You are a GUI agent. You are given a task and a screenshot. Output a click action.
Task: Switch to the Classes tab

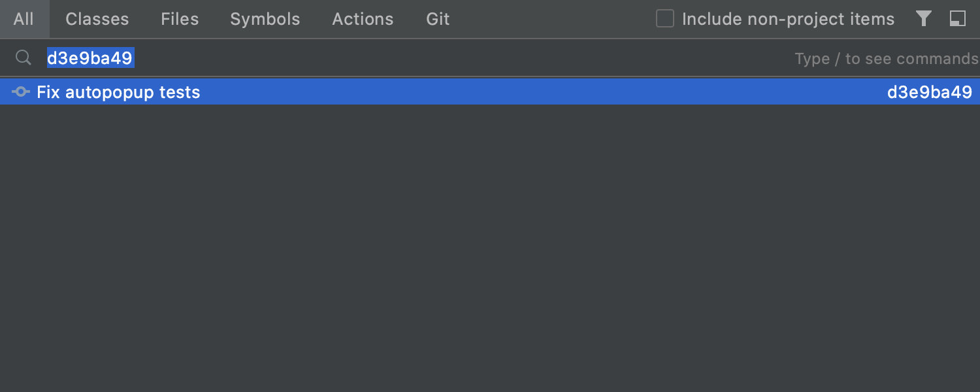(97, 19)
